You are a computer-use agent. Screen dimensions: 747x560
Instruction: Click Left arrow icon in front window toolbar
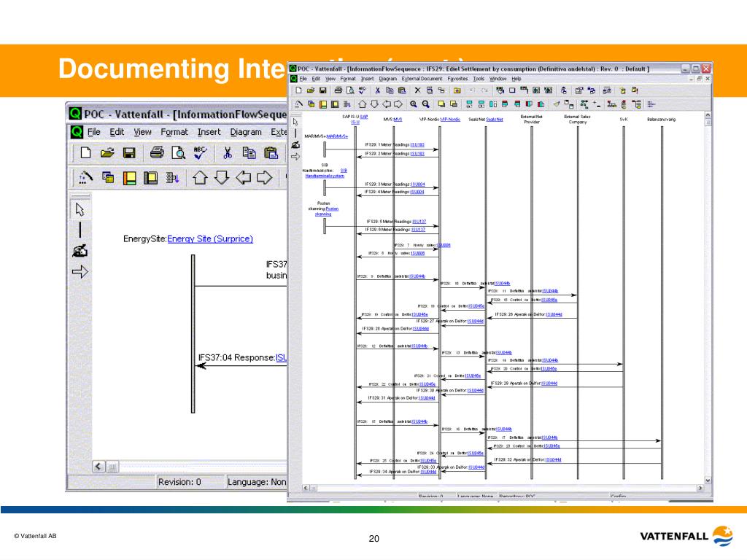coord(387,104)
